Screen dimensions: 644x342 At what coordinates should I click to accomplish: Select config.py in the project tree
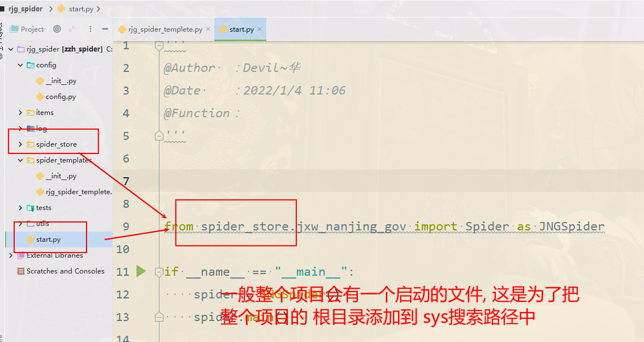(60, 97)
